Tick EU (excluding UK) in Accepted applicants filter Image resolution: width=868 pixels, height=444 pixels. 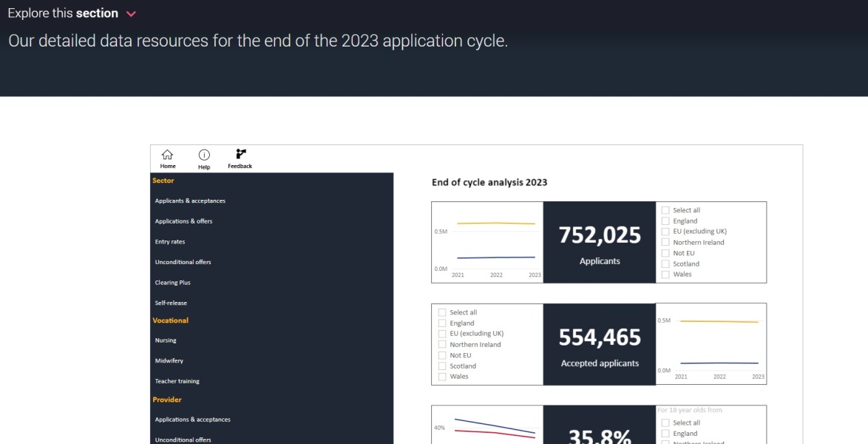point(442,334)
